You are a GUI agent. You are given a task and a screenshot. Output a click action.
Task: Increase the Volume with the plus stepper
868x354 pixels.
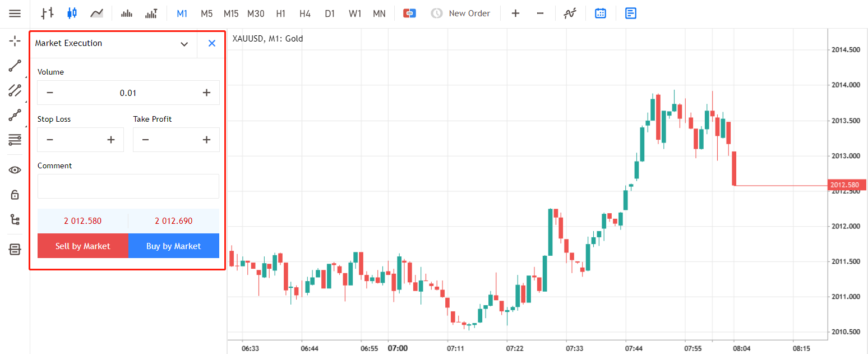pos(206,93)
